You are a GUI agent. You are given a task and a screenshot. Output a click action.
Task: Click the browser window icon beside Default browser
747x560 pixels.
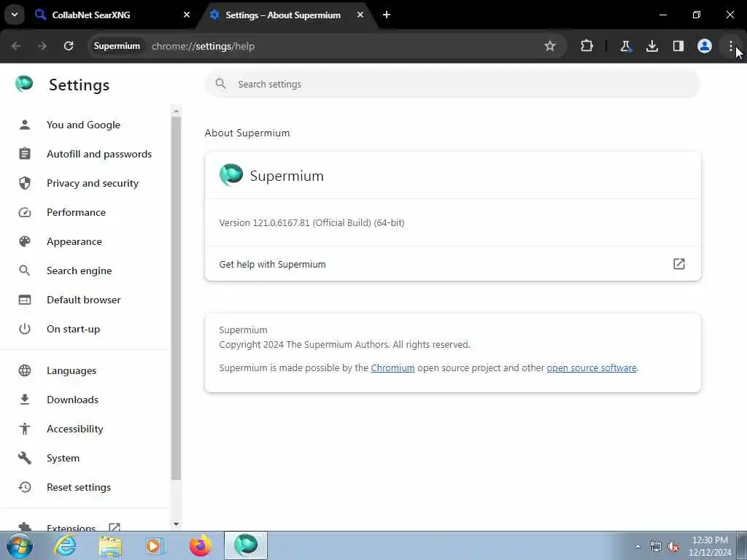(x=25, y=300)
